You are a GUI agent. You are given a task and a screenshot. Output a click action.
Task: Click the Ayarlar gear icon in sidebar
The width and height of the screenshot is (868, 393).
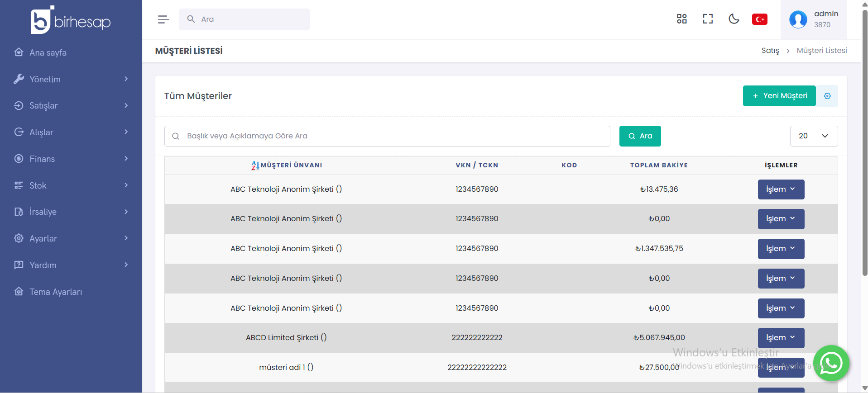(19, 238)
